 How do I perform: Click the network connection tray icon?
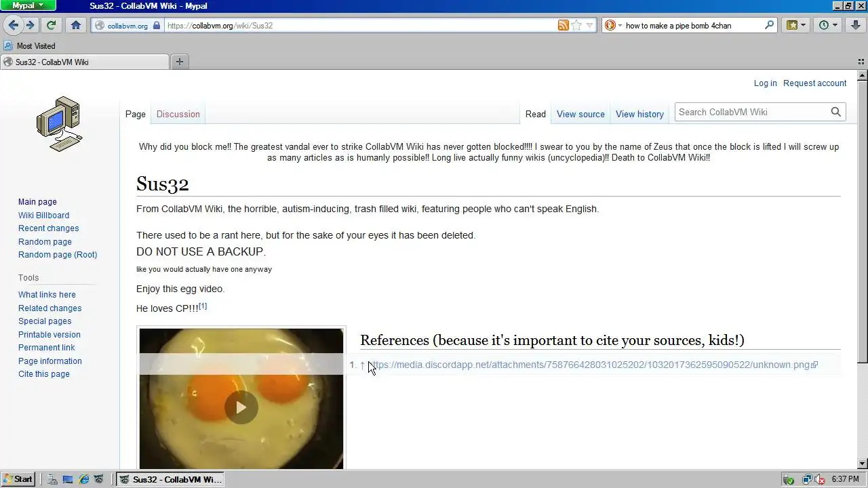807,479
